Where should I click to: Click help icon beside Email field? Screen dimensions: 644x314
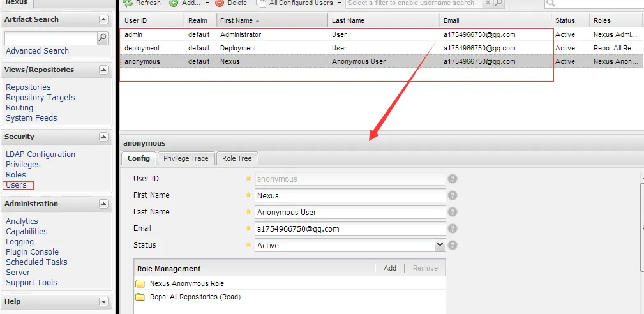tap(452, 228)
